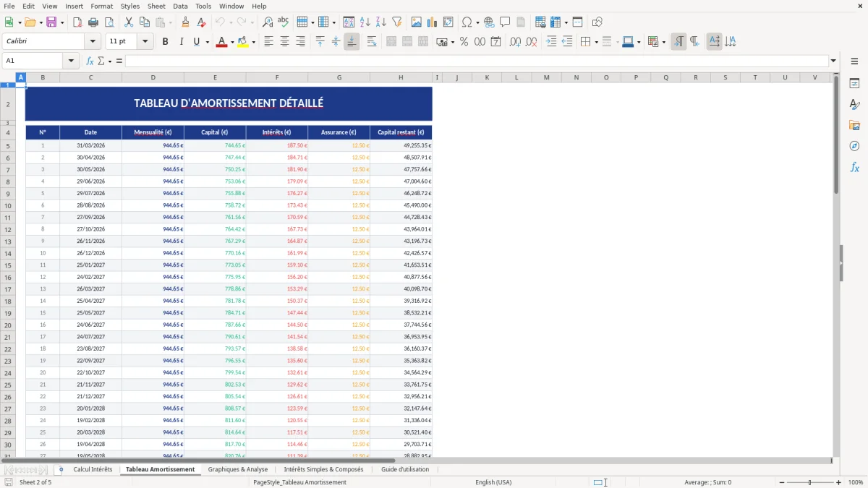
Task: Toggle underline formatting
Action: pos(195,41)
